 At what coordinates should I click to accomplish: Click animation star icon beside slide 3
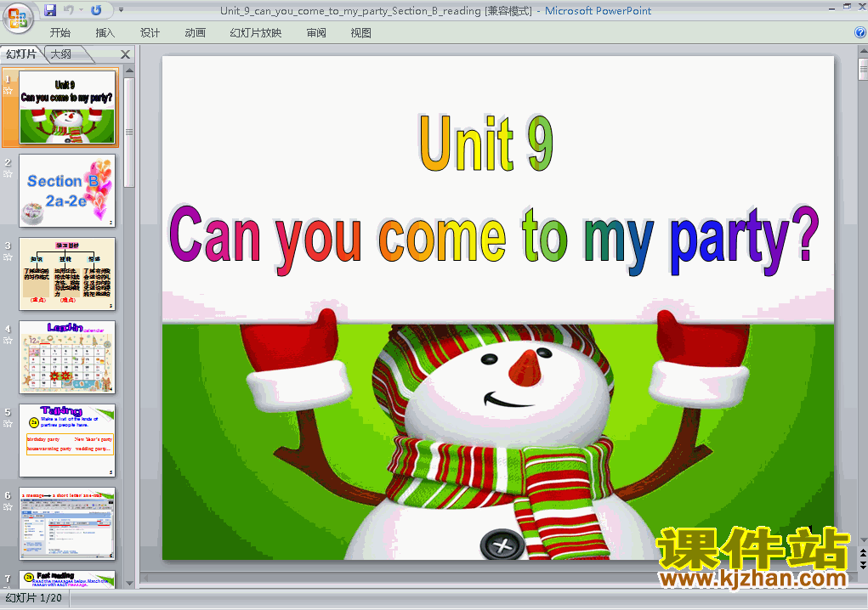(x=8, y=257)
